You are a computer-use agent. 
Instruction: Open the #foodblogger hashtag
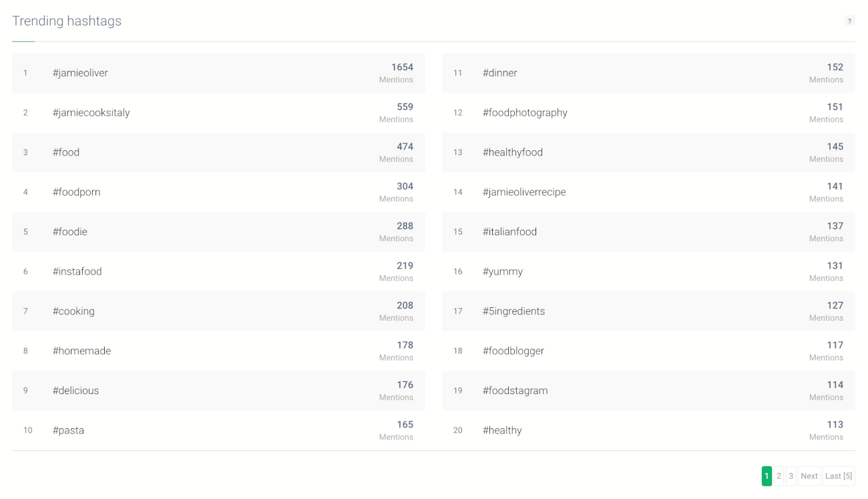coord(513,351)
